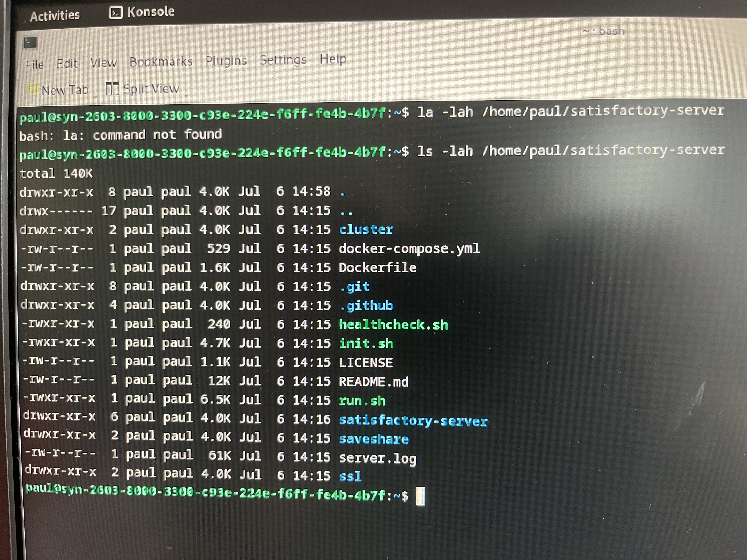This screenshot has height=560, width=747.
Task: Click the Konsole window icon above File menu
Action: point(30,43)
